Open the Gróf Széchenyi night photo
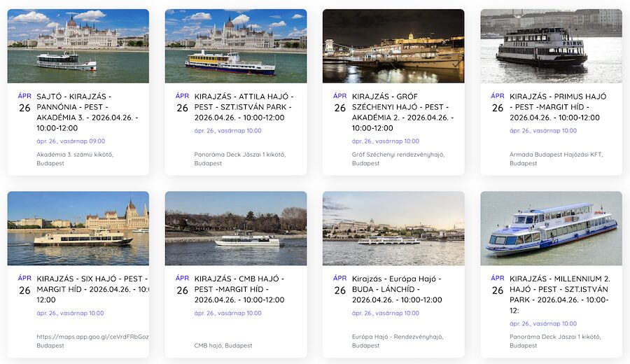 [393, 46]
